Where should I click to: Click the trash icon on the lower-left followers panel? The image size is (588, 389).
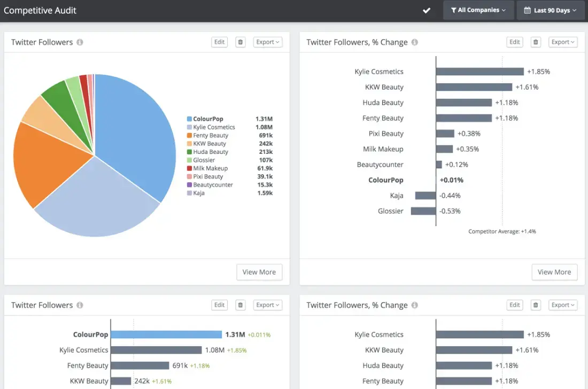click(240, 305)
